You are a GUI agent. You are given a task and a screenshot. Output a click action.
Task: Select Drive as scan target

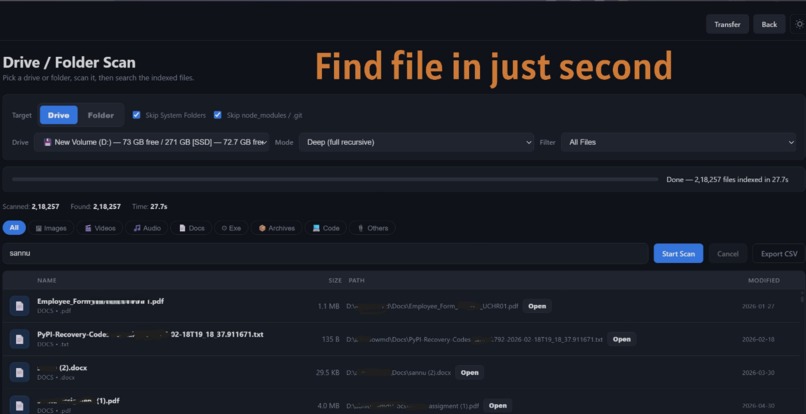(x=59, y=115)
